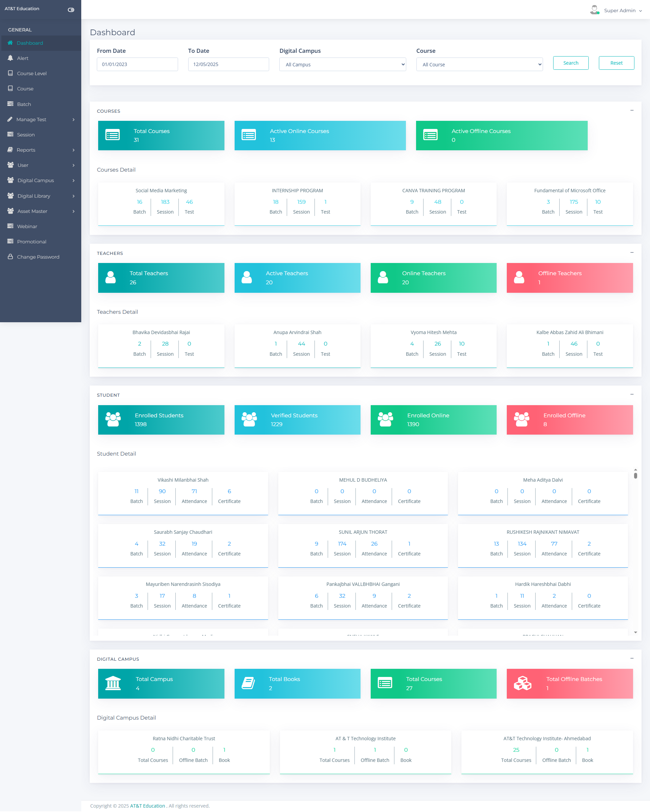The height and width of the screenshot is (812, 650).
Task: Click the Enrolled Students group icon
Action: (x=113, y=419)
